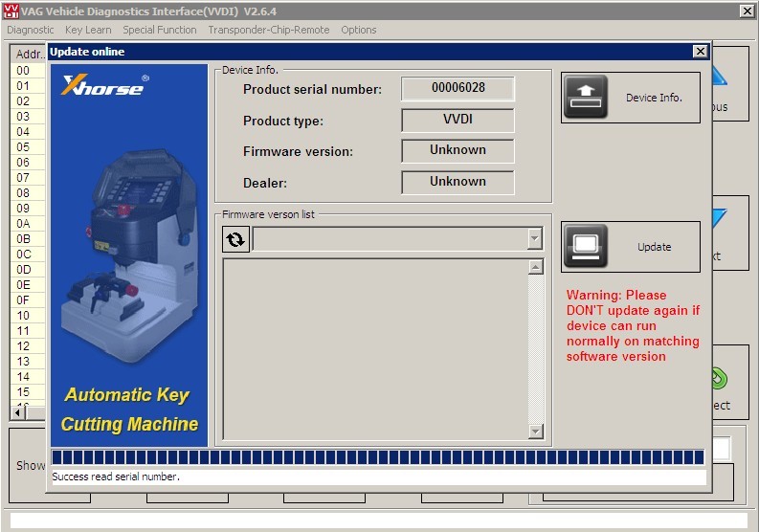The width and height of the screenshot is (759, 532).
Task: Click the Update button label
Action: tap(654, 247)
